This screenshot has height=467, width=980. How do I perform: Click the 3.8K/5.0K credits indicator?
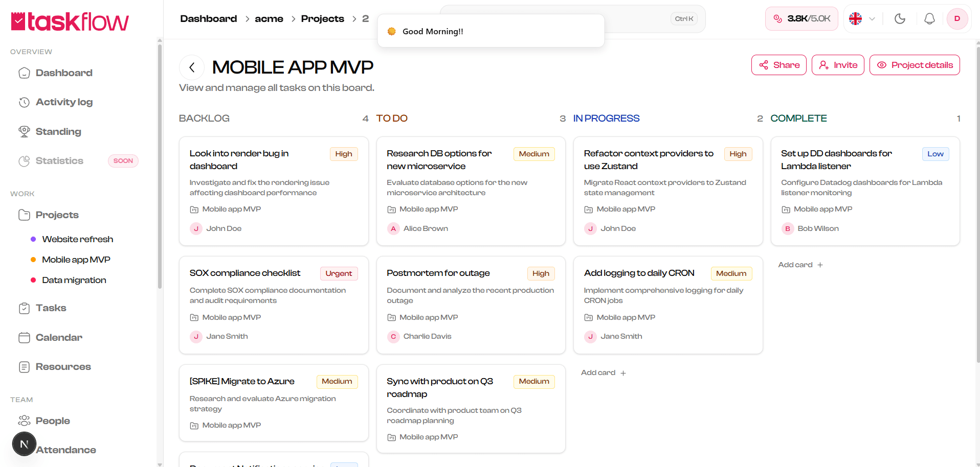(801, 19)
